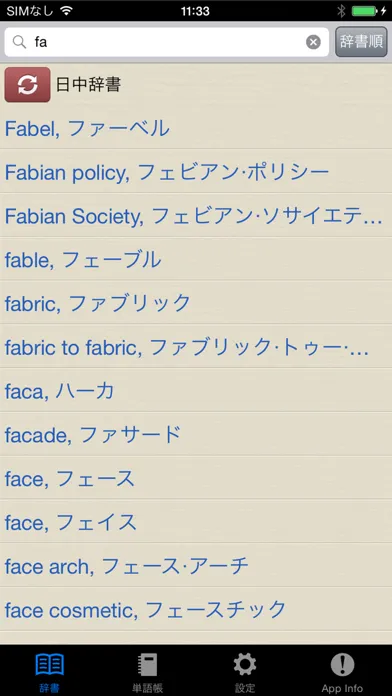The height and width of the screenshot is (696, 392).
Task: Choose the entry 'facade, ファサード'
Action: [x=196, y=435]
